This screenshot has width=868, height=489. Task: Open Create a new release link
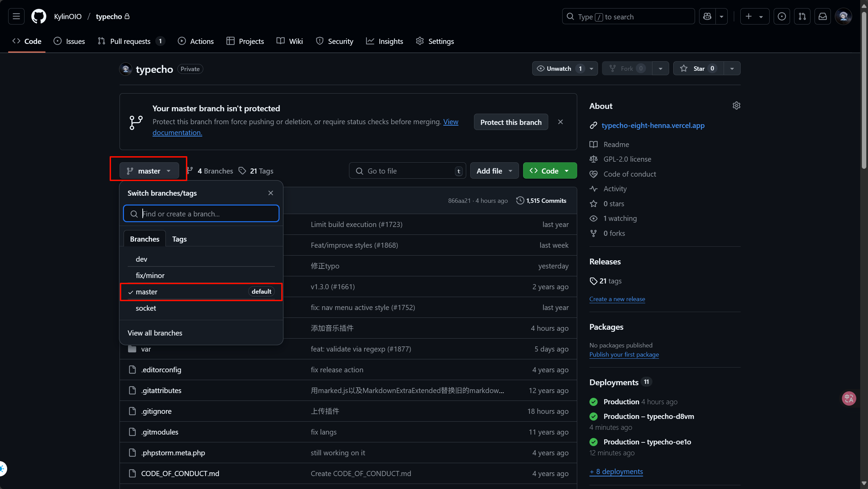point(617,299)
